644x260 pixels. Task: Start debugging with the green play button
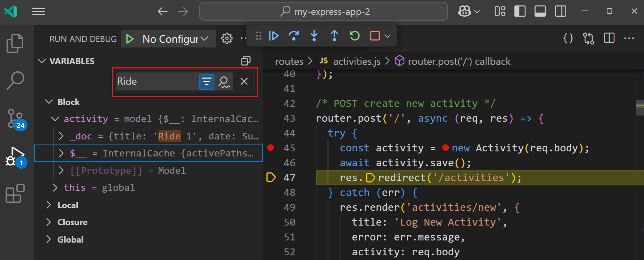(x=129, y=39)
